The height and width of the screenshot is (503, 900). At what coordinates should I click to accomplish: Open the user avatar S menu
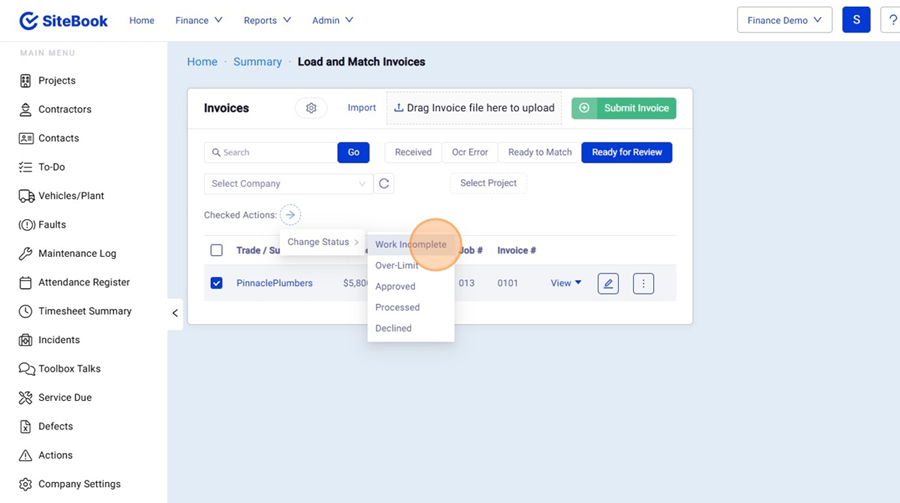pos(856,20)
